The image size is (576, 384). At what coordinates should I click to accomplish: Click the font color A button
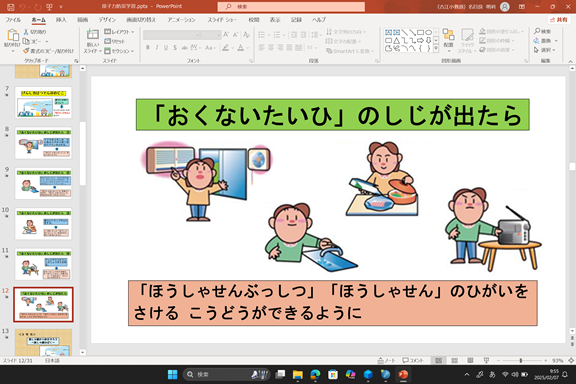(x=241, y=47)
